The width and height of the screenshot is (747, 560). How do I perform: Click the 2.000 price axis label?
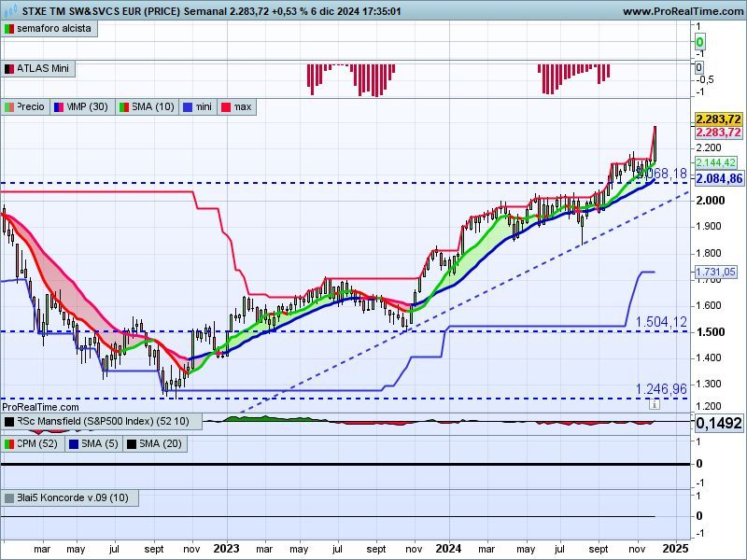[711, 201]
